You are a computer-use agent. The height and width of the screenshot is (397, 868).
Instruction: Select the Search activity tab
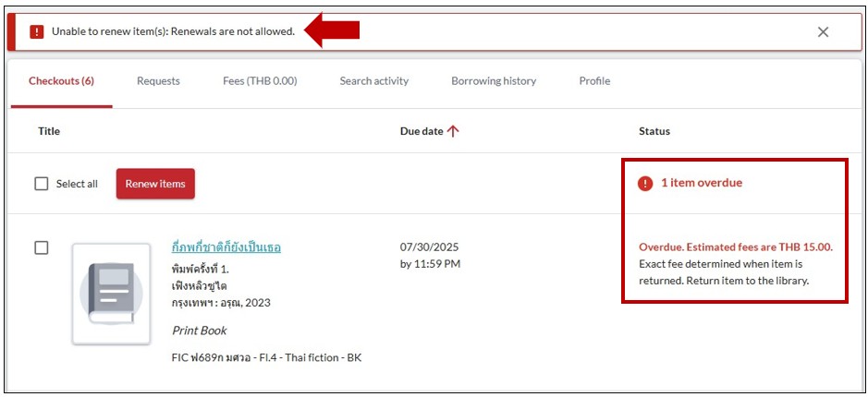pos(373,81)
